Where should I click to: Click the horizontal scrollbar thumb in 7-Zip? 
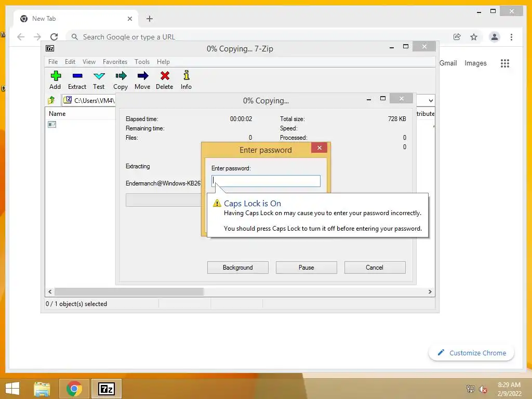pyautogui.click(x=129, y=292)
